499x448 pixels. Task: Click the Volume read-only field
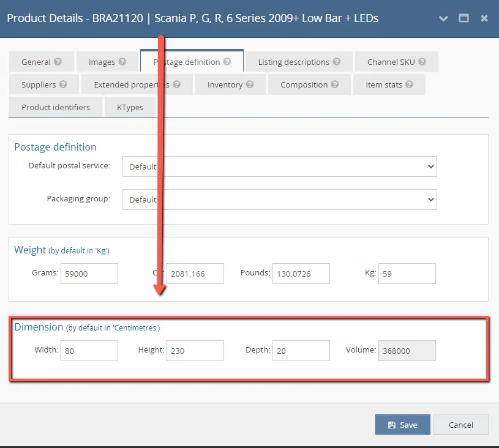click(407, 351)
